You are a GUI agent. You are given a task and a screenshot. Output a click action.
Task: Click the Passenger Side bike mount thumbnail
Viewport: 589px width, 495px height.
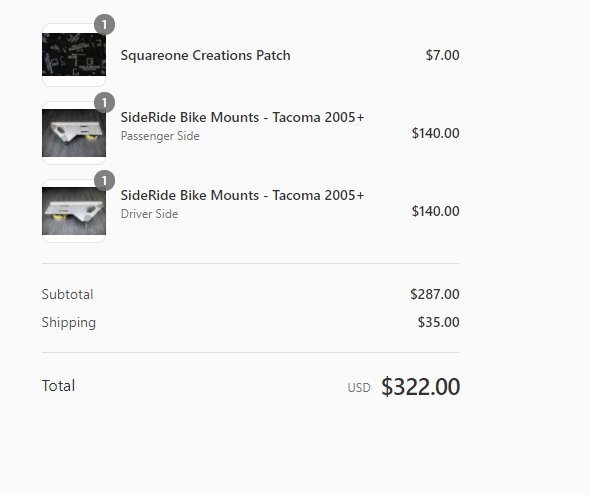pyautogui.click(x=74, y=133)
